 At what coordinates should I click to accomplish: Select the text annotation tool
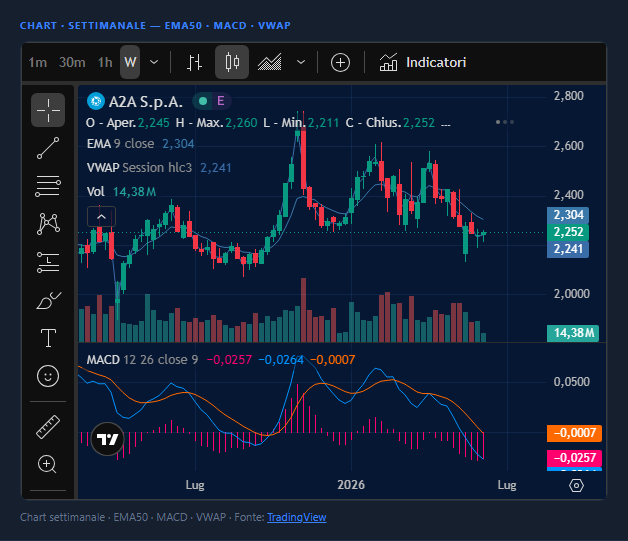[48, 338]
